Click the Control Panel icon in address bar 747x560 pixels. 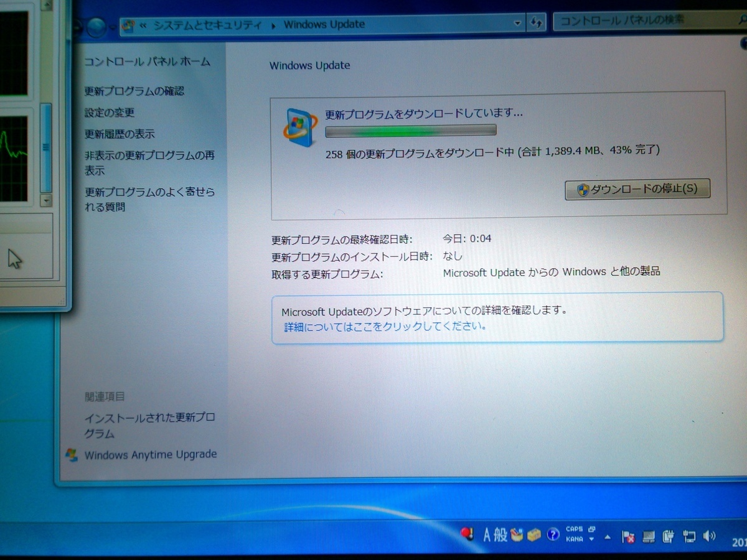pyautogui.click(x=129, y=25)
